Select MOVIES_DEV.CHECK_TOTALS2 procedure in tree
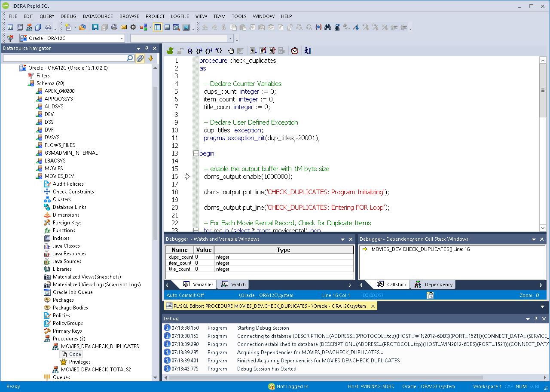 (x=96, y=370)
